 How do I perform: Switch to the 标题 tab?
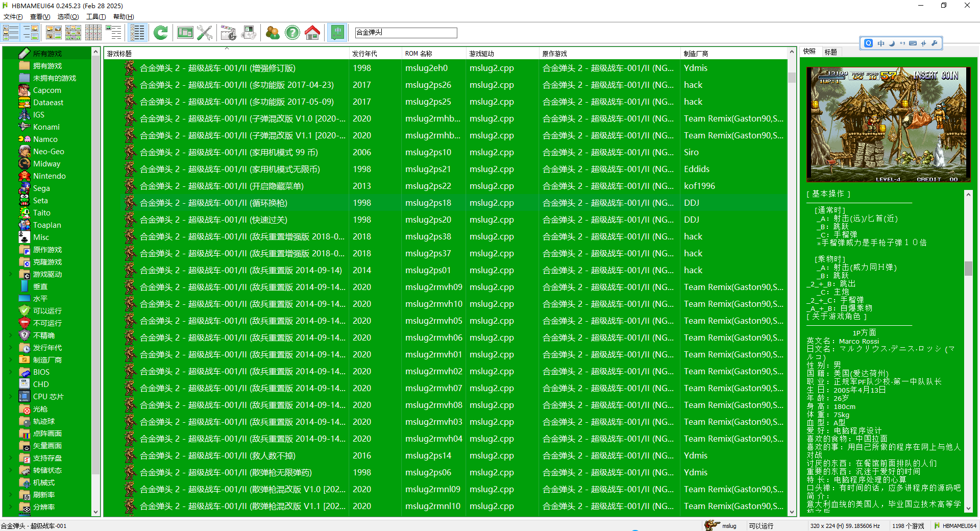click(831, 52)
